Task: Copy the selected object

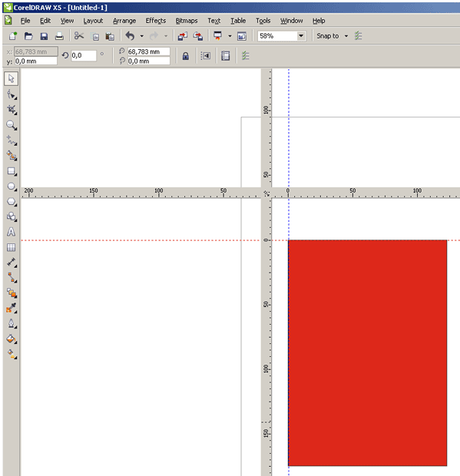Action: (x=95, y=36)
